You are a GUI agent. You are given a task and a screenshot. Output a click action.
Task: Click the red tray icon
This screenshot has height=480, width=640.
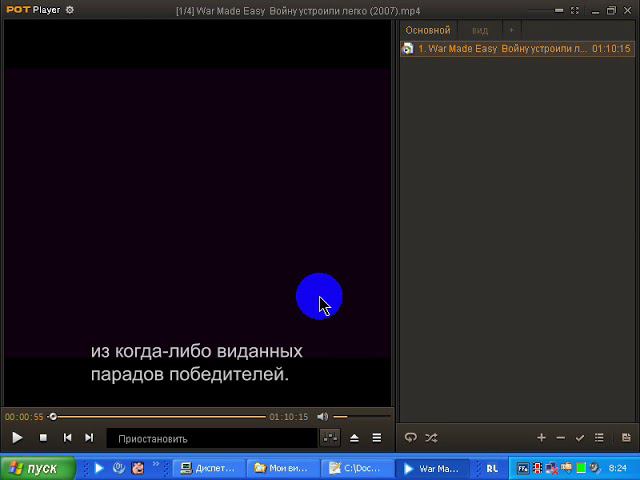tap(537, 468)
